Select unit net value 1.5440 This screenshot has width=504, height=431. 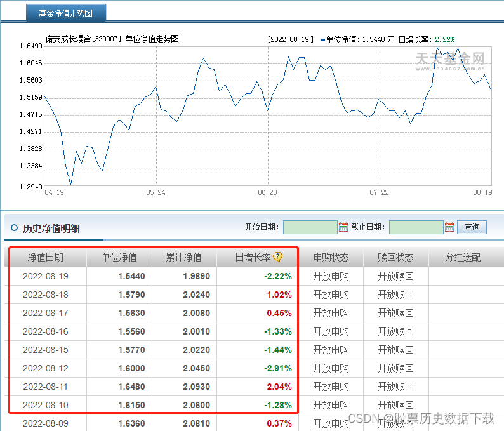click(131, 276)
